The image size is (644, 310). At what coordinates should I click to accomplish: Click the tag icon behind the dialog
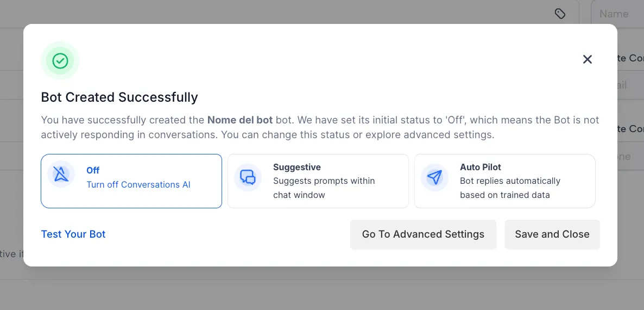tap(560, 14)
